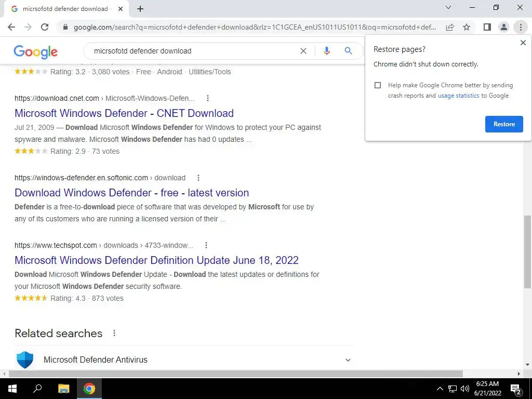Open Related searches options menu
The image size is (532, 399).
[x=114, y=333]
